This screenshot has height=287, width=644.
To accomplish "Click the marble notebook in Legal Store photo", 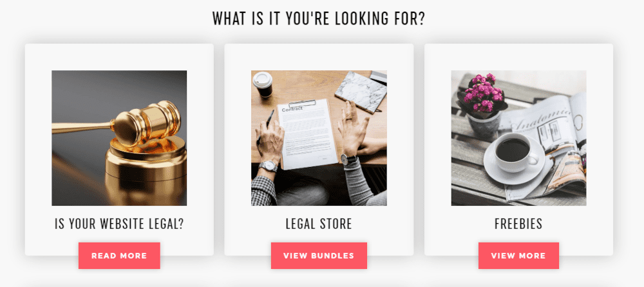I will coord(360,92).
